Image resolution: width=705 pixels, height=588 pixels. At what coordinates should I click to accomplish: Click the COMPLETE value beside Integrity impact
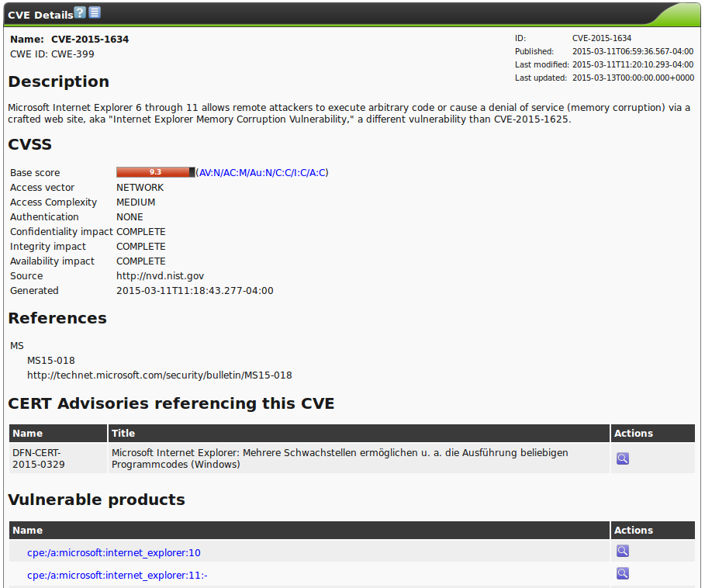point(140,247)
